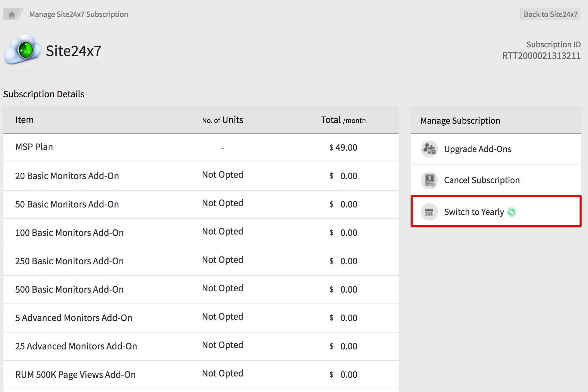Viewport: 588px width, 392px height.
Task: Select Cancel Subscription option
Action: coord(482,180)
